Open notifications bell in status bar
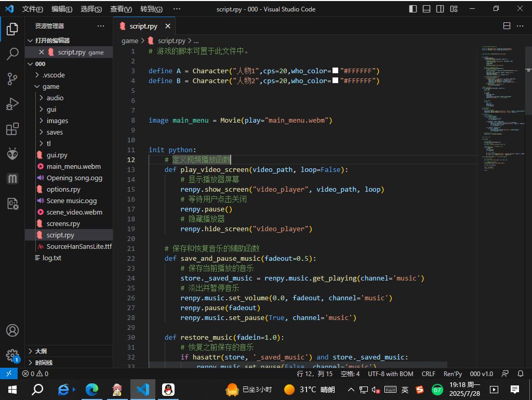Viewport: 532px width, 400px height. click(x=521, y=374)
